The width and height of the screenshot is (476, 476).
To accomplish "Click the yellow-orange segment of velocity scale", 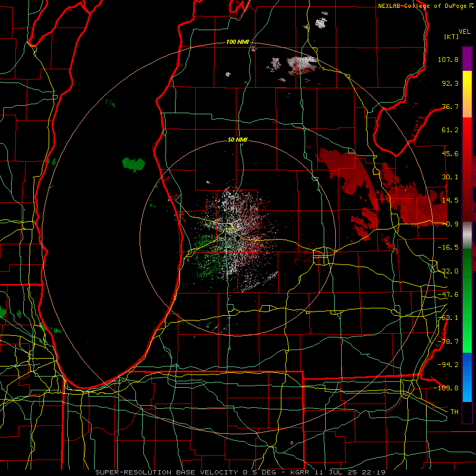I will pos(467,94).
